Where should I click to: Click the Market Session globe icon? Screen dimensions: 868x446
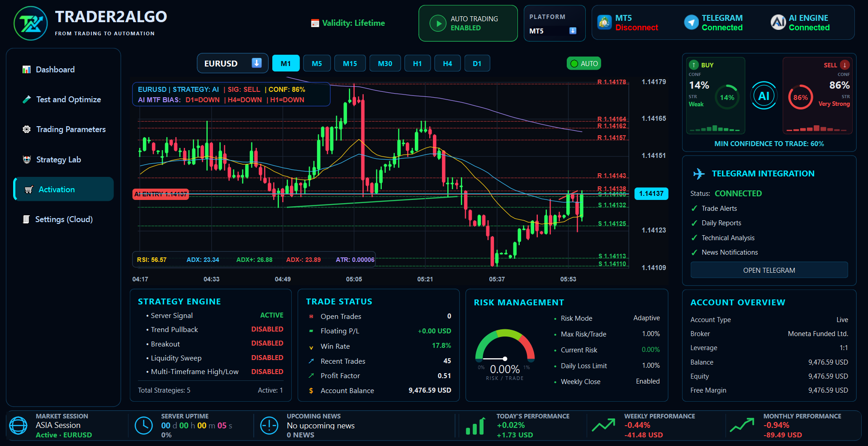tap(18, 426)
